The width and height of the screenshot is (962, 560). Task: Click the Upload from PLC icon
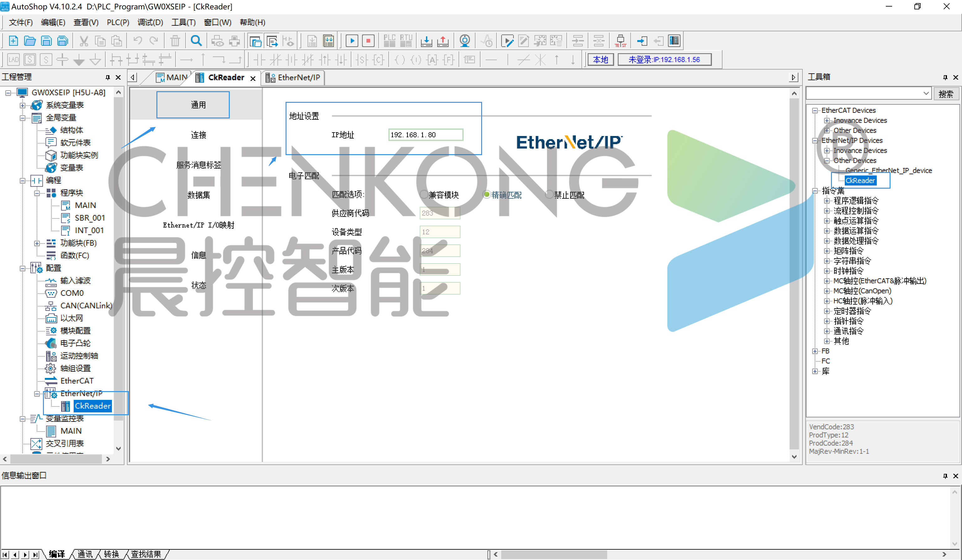[443, 41]
